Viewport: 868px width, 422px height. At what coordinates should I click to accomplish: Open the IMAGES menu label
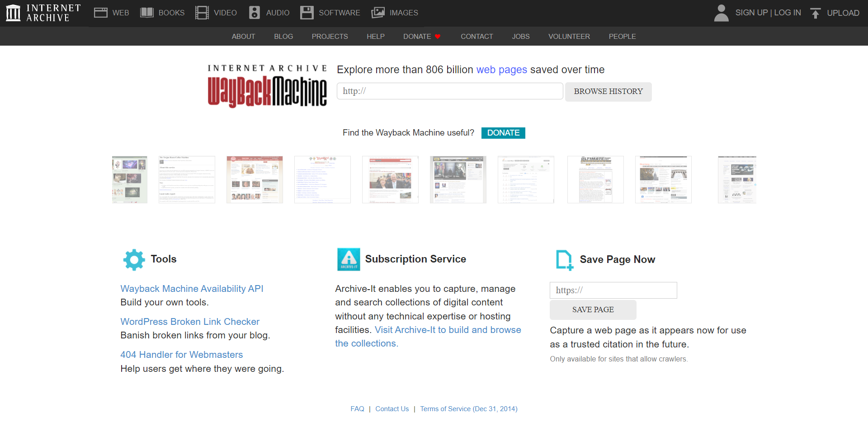click(404, 13)
